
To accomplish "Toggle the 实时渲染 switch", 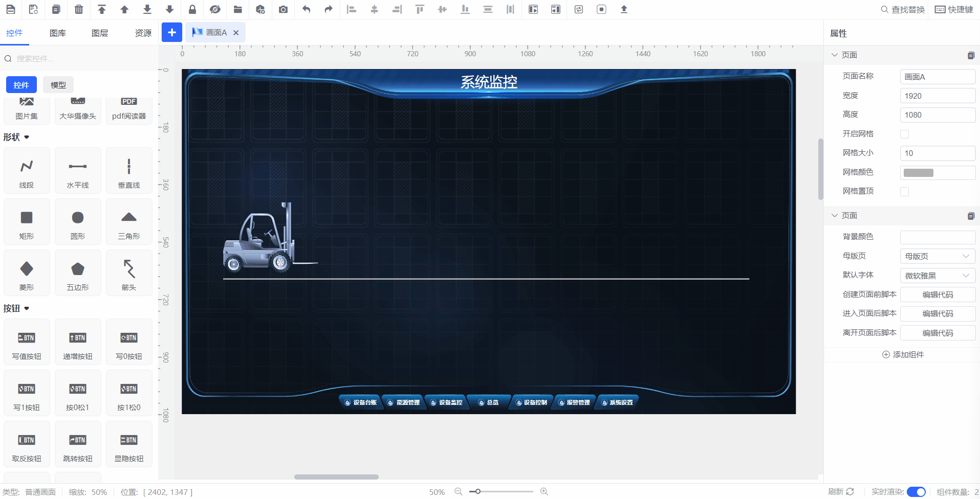I will pyautogui.click(x=916, y=492).
